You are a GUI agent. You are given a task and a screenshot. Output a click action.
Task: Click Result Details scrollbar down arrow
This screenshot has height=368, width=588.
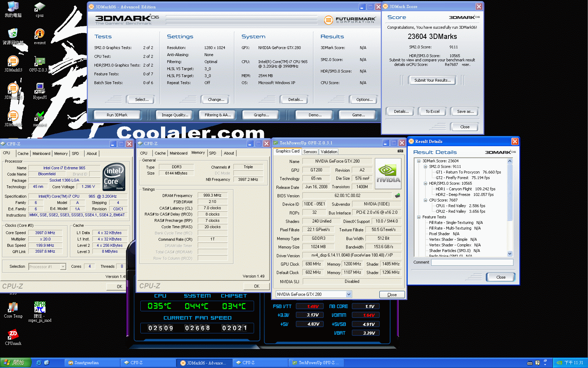pyautogui.click(x=510, y=254)
